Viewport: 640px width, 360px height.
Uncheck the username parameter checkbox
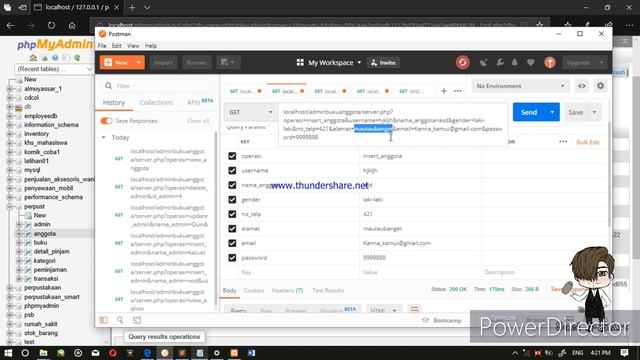tap(232, 170)
